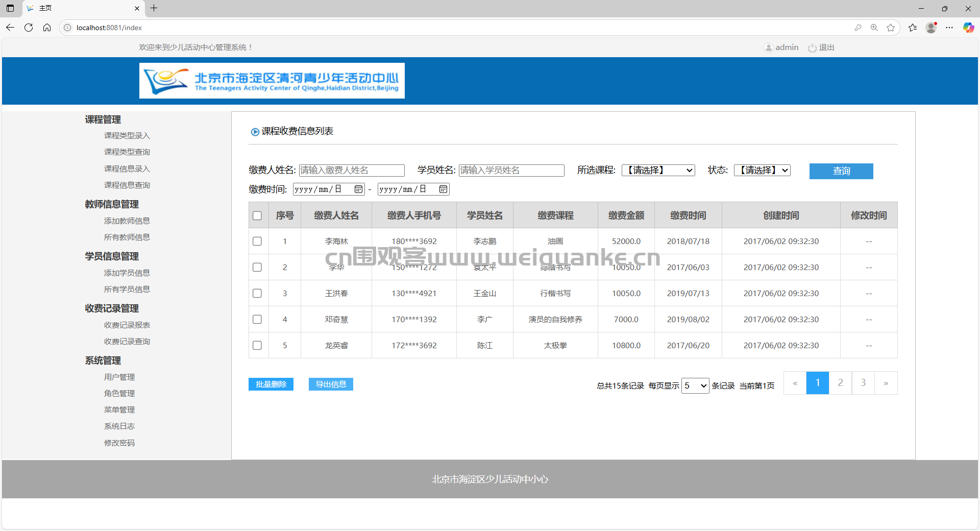Open 系统日志 in the sidebar
The image size is (980, 531).
coord(119,426)
